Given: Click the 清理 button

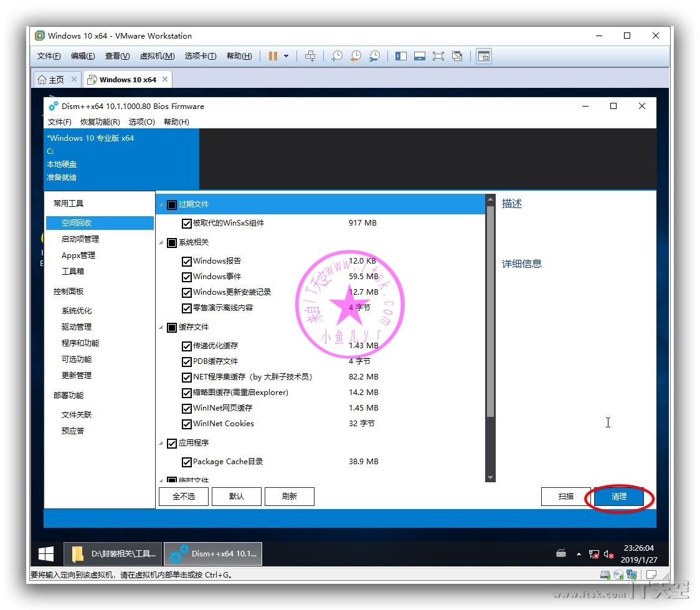Looking at the screenshot, I should (x=619, y=496).
